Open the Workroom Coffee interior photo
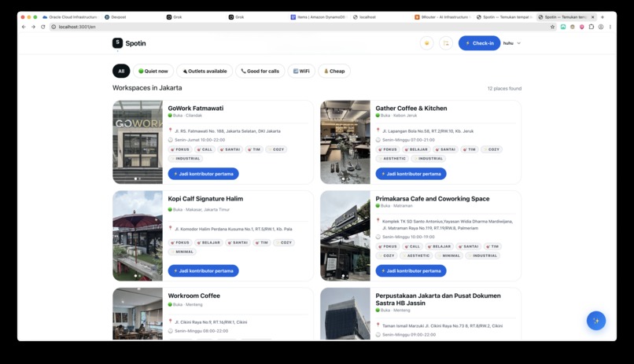The height and width of the screenshot is (364, 634). tap(138, 314)
